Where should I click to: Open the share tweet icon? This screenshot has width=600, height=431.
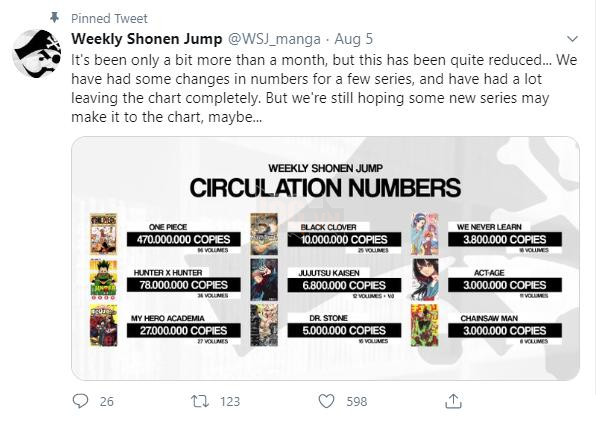(452, 401)
